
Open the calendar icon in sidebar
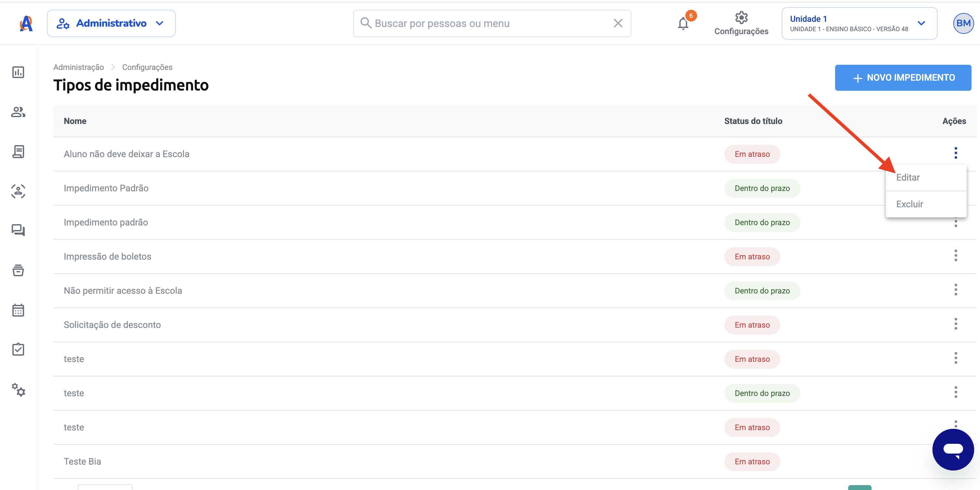tap(18, 310)
